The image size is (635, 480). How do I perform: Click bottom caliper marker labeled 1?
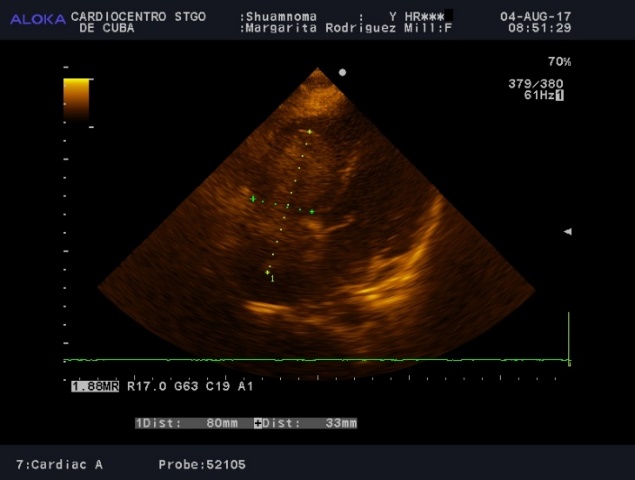pyautogui.click(x=268, y=273)
